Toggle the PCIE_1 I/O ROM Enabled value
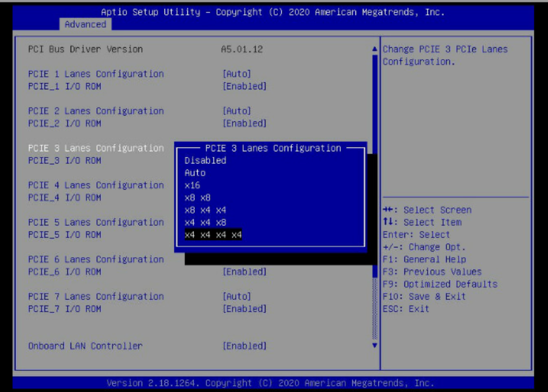Screen dimensions: 548x392 pyautogui.click(x=244, y=86)
